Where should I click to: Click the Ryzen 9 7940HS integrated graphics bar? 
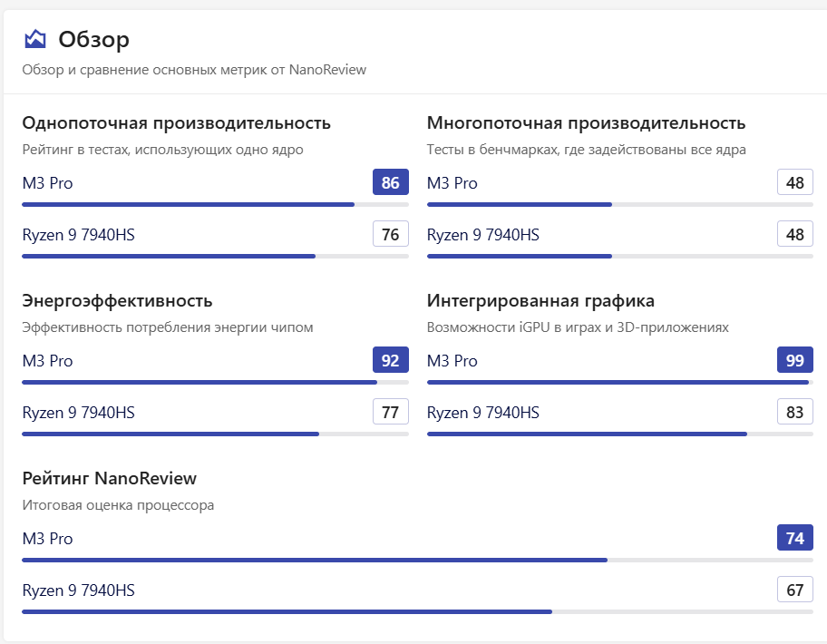619,434
